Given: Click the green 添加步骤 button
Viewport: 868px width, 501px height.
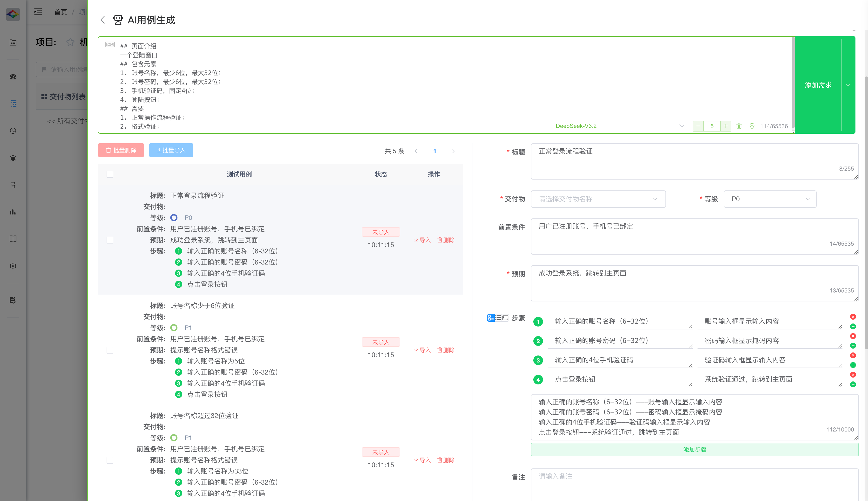Looking at the screenshot, I should tap(694, 449).
